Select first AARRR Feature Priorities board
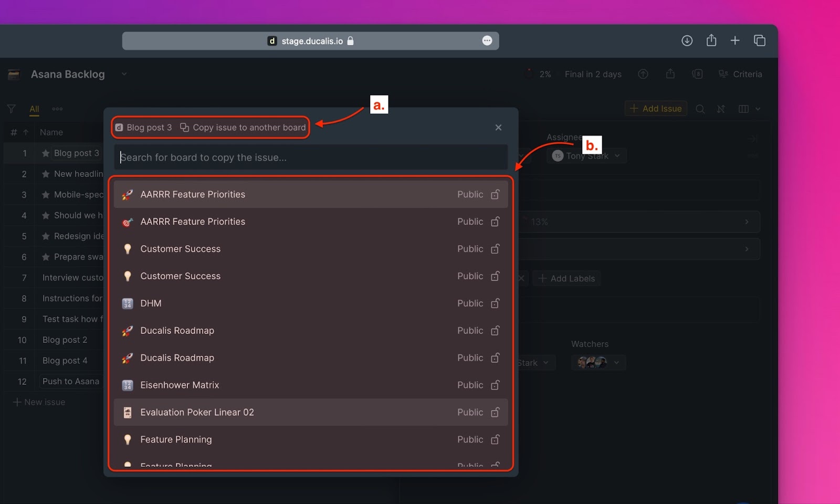This screenshot has width=840, height=504. tap(311, 194)
